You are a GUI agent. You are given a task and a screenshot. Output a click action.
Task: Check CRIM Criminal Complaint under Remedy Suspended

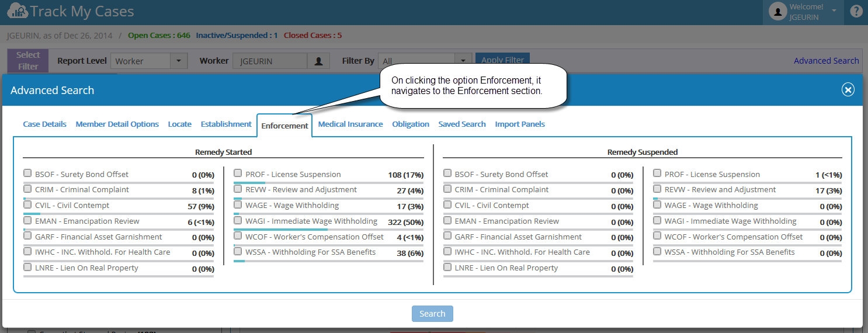[447, 189]
